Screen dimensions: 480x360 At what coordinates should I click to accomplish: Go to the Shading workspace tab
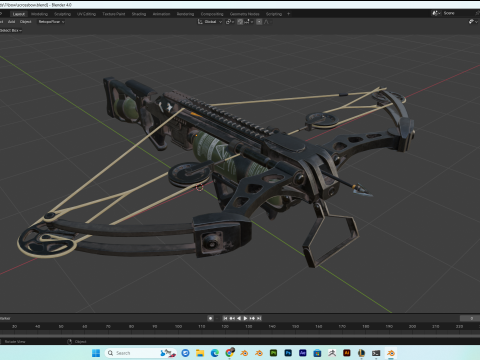(139, 14)
